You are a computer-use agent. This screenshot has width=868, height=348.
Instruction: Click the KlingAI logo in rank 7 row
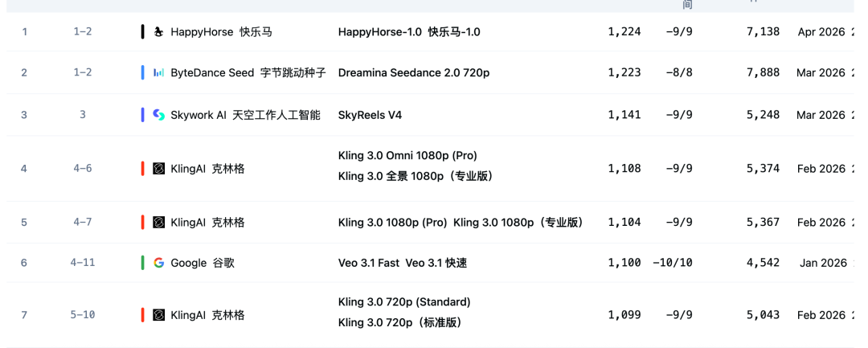coord(159,315)
